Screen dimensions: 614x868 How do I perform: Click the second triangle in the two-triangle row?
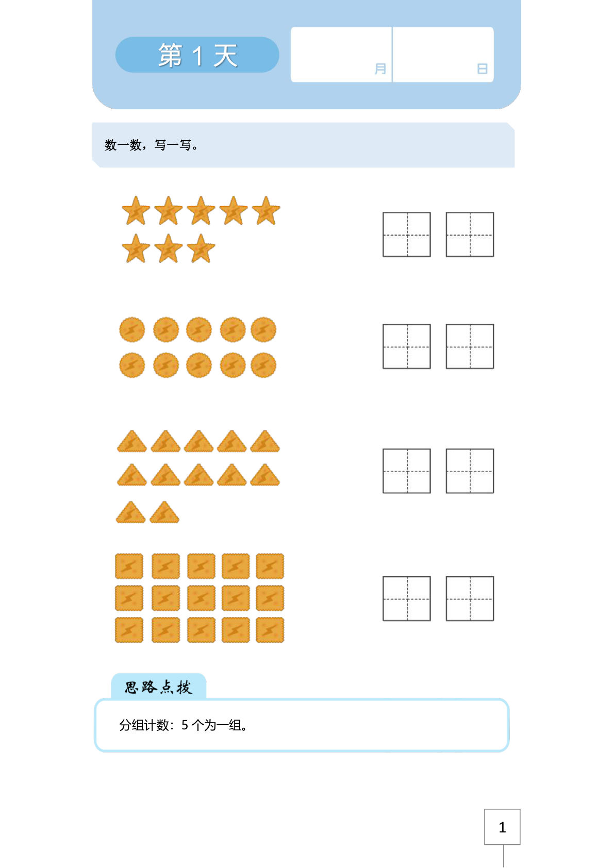164,513
